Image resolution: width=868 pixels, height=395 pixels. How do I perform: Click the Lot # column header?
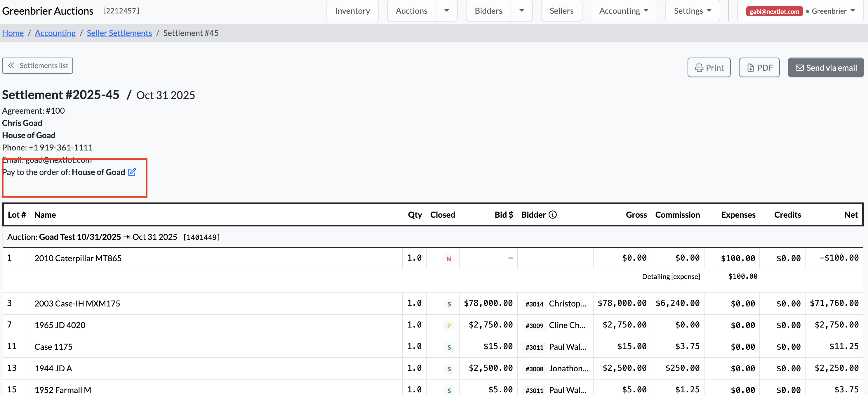17,214
